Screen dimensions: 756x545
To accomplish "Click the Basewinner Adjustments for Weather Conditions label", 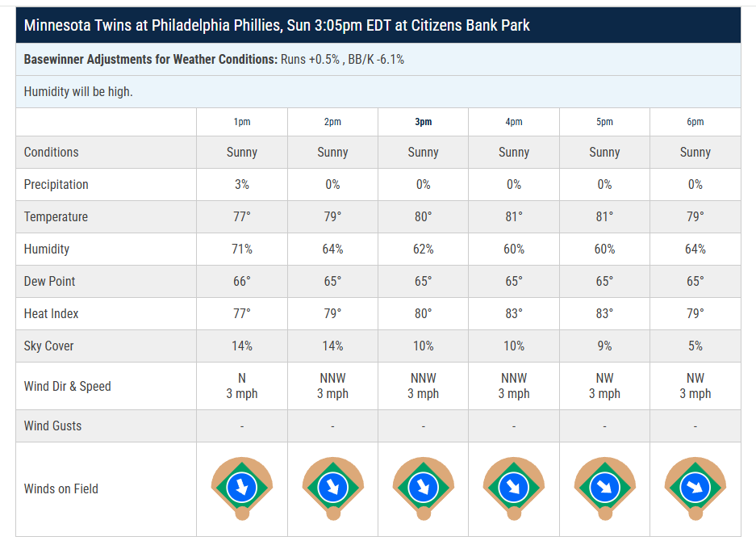I will [150, 60].
